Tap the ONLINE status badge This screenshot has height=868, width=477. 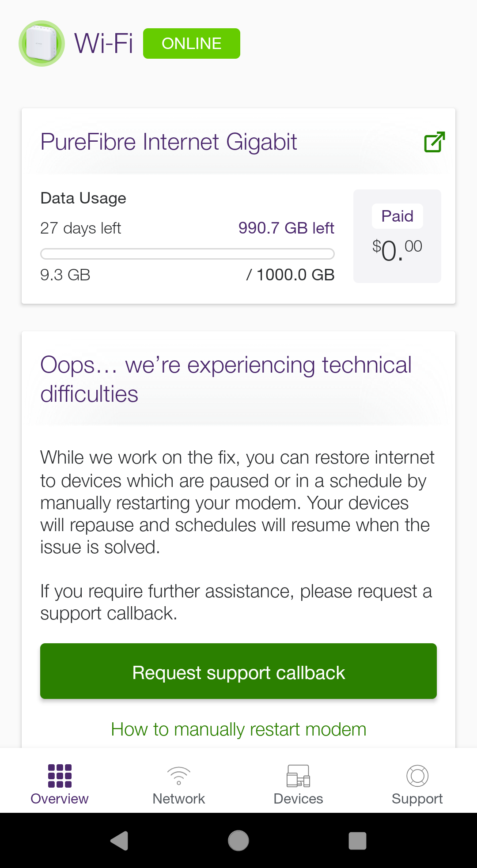tap(192, 44)
